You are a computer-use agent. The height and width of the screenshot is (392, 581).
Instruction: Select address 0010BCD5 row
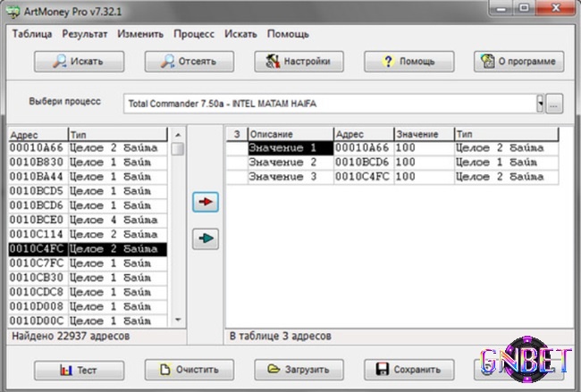[88, 191]
